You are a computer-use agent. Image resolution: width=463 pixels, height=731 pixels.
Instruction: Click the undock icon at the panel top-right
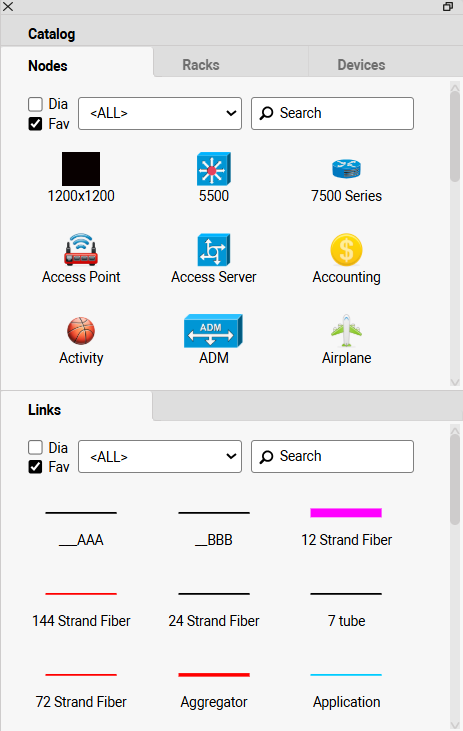(x=448, y=7)
